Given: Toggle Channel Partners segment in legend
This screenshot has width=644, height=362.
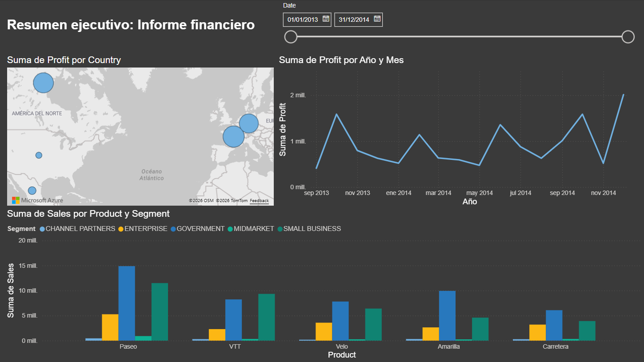Looking at the screenshot, I should point(77,229).
